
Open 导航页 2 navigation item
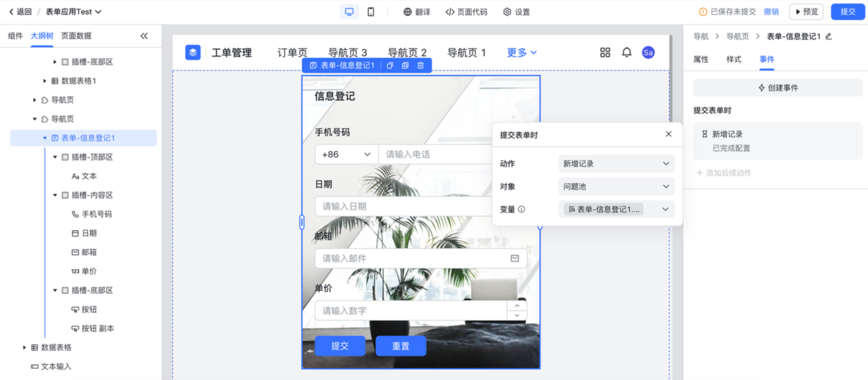click(407, 53)
